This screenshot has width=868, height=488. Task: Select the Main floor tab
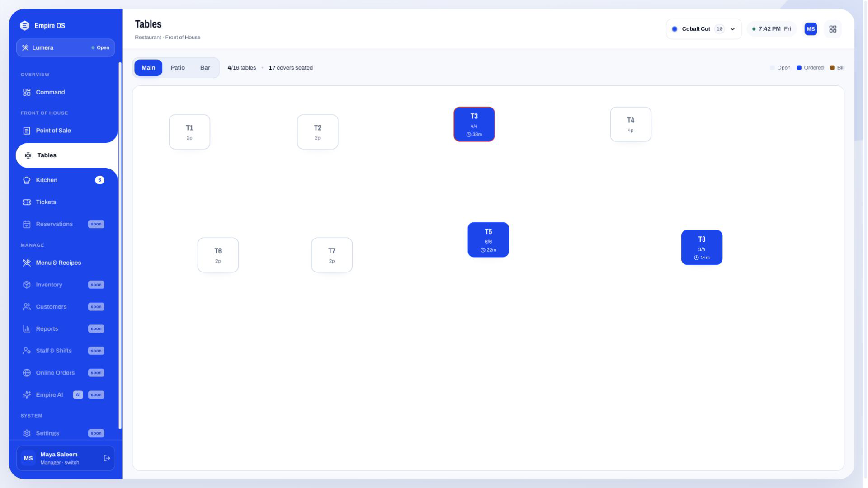coord(148,68)
